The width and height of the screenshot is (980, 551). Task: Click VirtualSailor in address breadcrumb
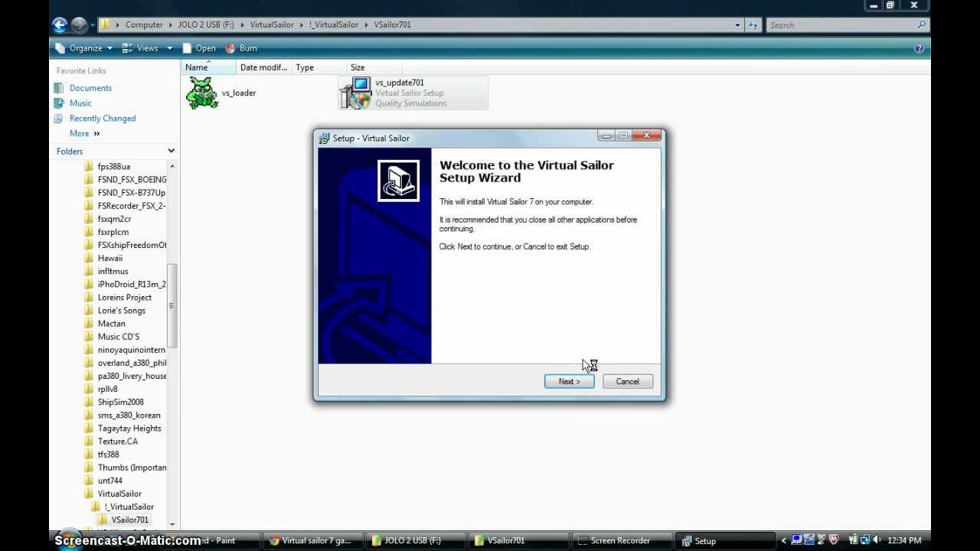[x=272, y=24]
